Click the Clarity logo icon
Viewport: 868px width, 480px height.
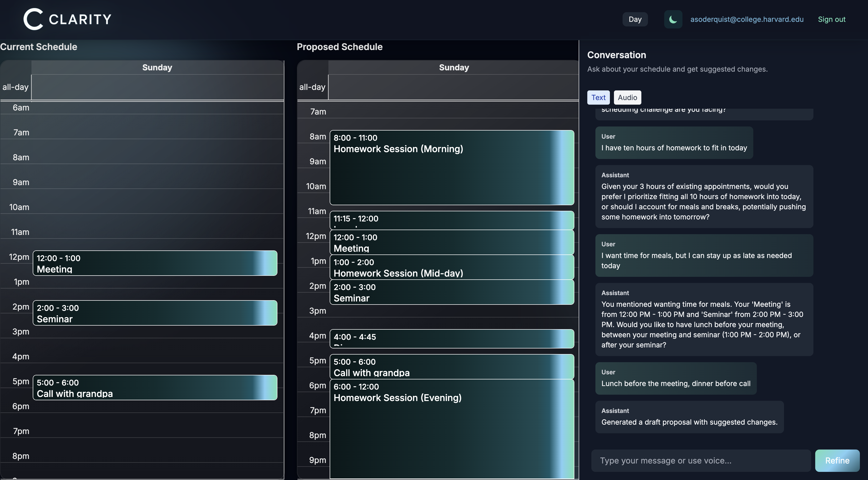(x=33, y=19)
